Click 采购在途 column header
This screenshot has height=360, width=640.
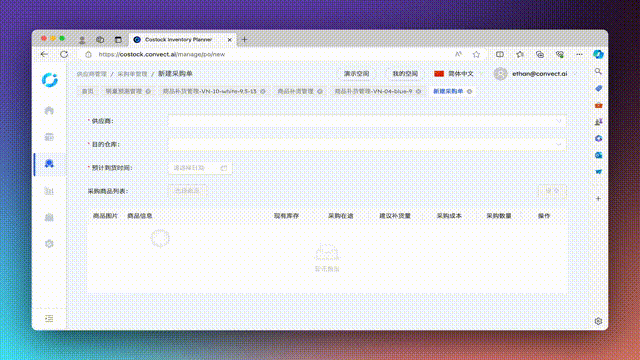[x=340, y=216]
